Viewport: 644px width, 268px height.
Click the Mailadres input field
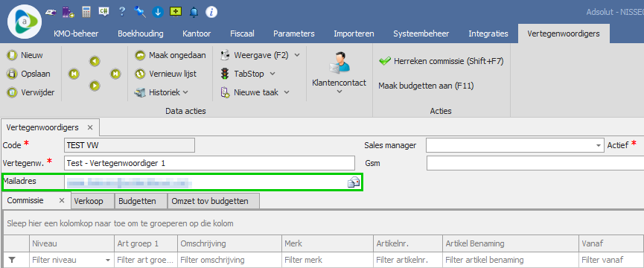(x=214, y=182)
